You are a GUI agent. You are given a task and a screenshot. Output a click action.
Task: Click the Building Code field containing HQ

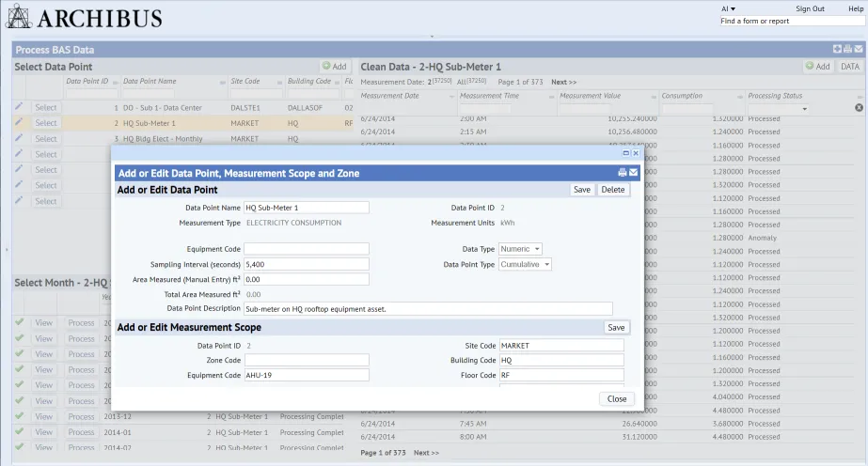(x=561, y=360)
